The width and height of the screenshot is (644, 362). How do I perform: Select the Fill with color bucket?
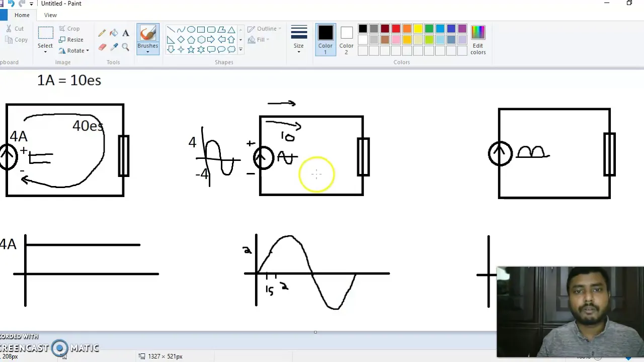[114, 33]
